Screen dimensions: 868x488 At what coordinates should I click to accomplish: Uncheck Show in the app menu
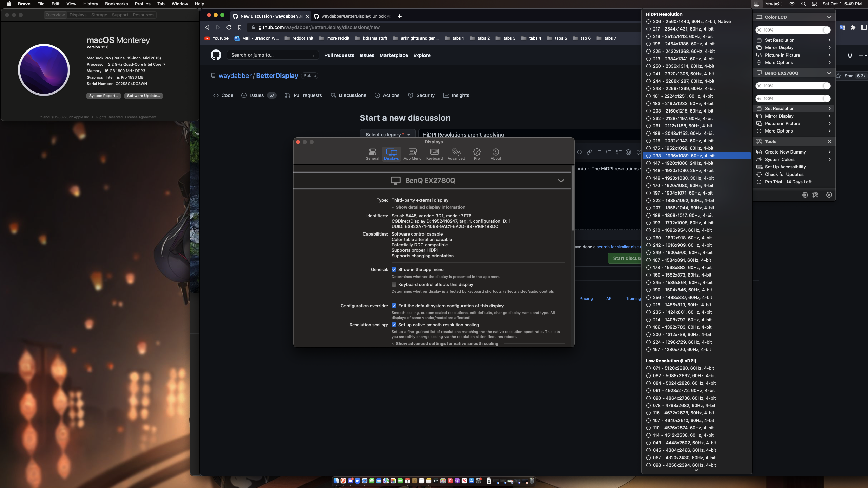(x=394, y=269)
